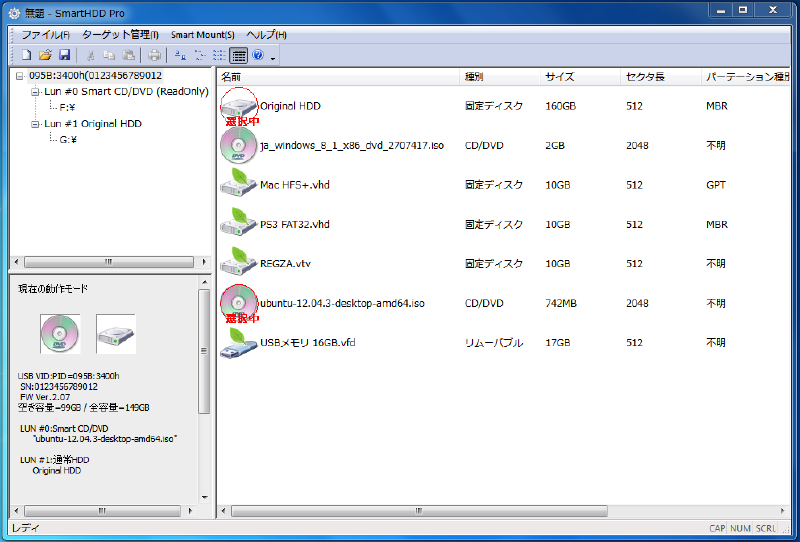
Task: Click GPT partition cell of Mac HFS+
Action: click(x=716, y=185)
